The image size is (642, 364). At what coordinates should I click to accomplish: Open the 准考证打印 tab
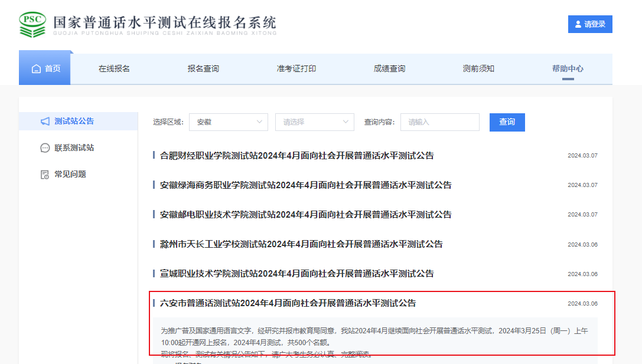(x=296, y=68)
